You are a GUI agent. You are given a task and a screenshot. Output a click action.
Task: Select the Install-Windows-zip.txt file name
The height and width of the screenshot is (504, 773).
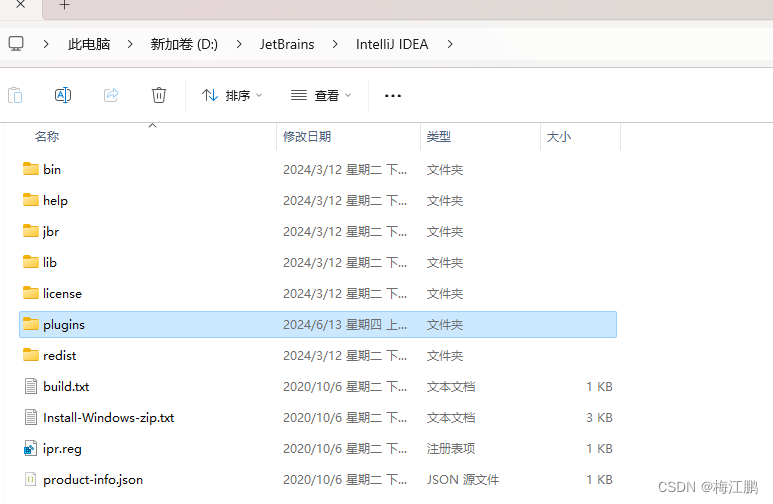tap(108, 418)
